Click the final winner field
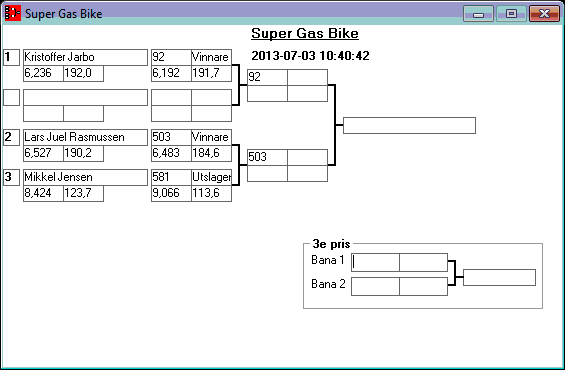 409,125
